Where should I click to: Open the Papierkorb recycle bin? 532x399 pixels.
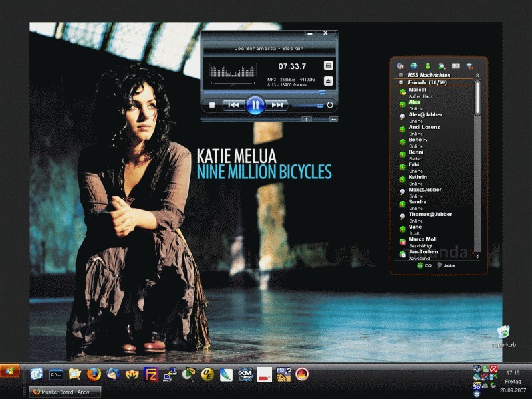[x=504, y=336]
